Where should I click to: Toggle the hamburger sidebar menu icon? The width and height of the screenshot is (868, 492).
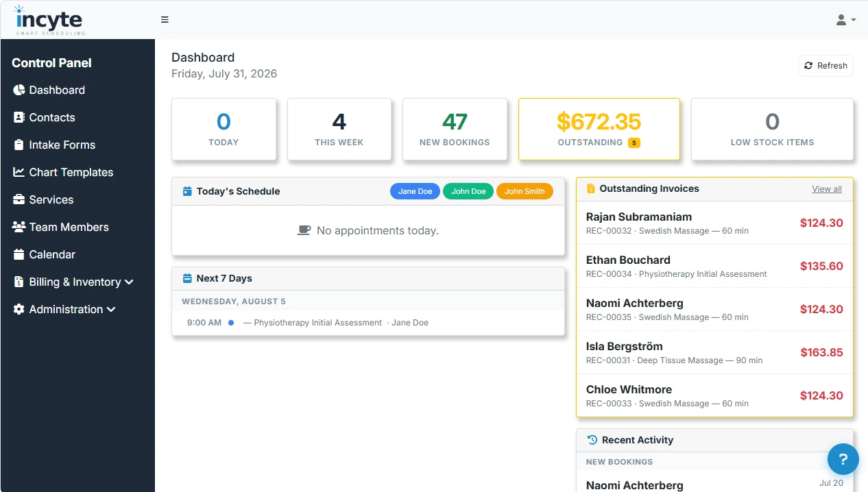pos(165,20)
